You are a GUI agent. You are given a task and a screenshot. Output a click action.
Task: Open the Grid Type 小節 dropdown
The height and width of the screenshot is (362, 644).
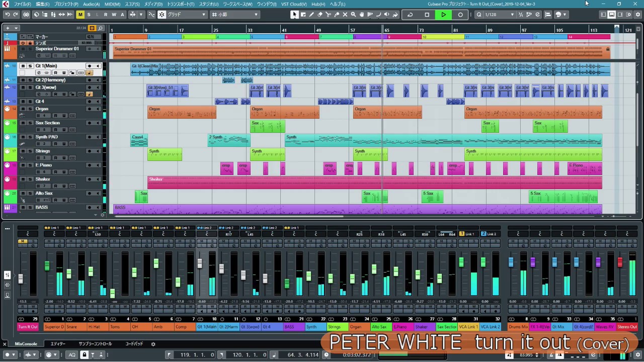click(235, 15)
